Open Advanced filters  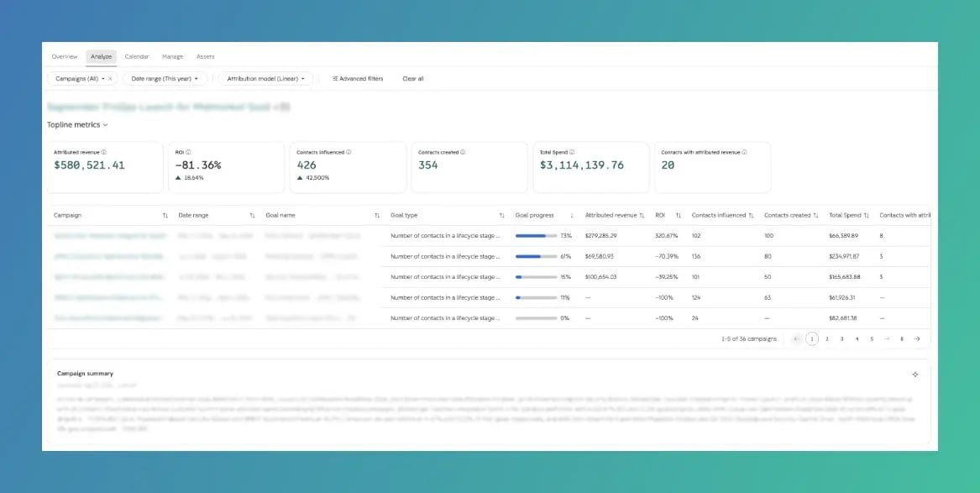(358, 79)
